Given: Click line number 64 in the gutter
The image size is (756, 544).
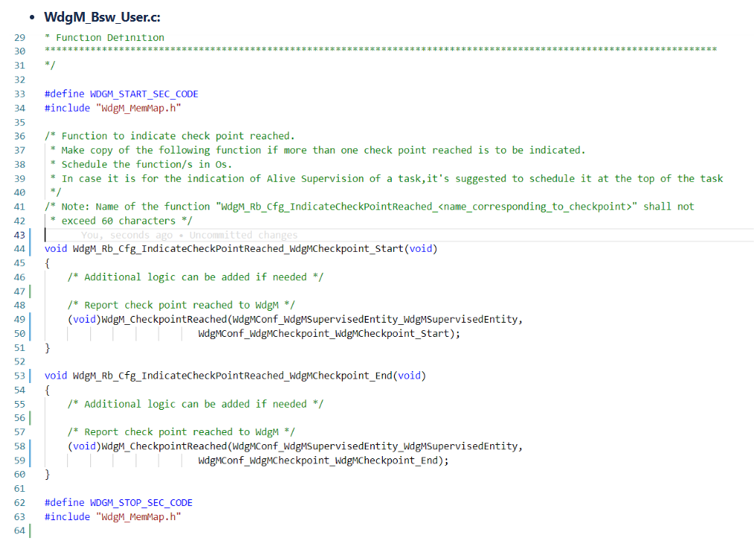Looking at the screenshot, I should (19, 531).
